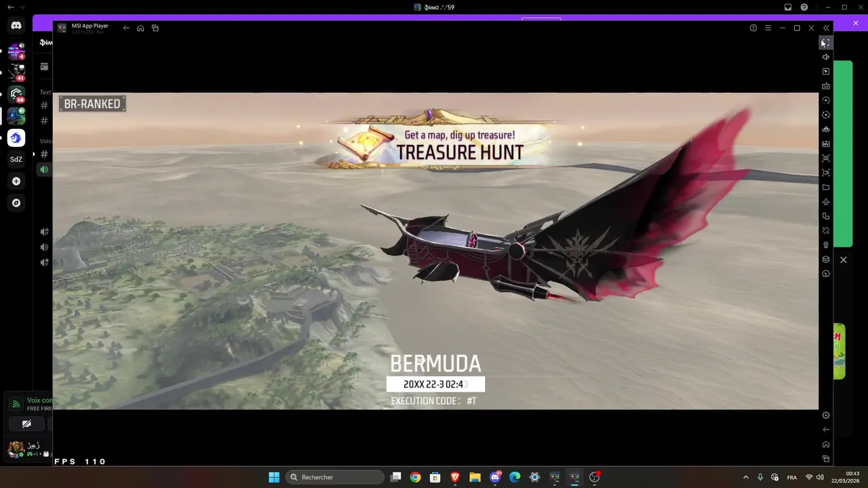Open OBS Studio from the taskbar
Viewport: 868px width, 488px height.
(x=595, y=477)
